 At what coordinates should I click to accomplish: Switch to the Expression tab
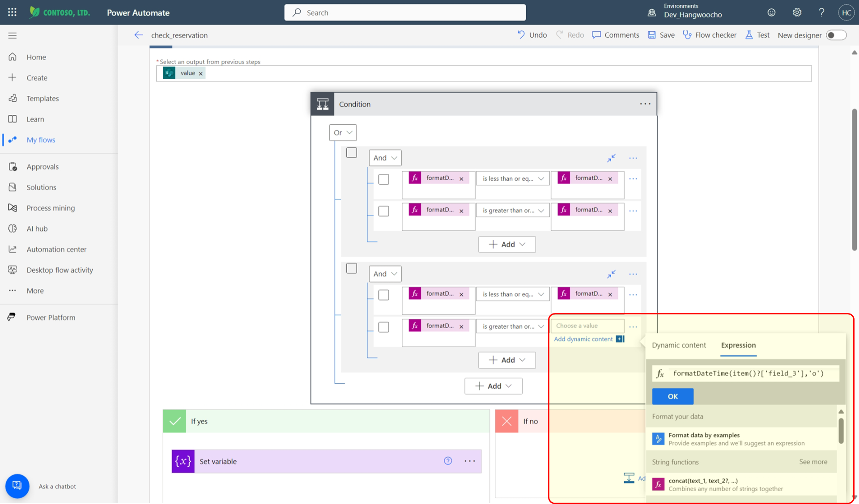[738, 345]
